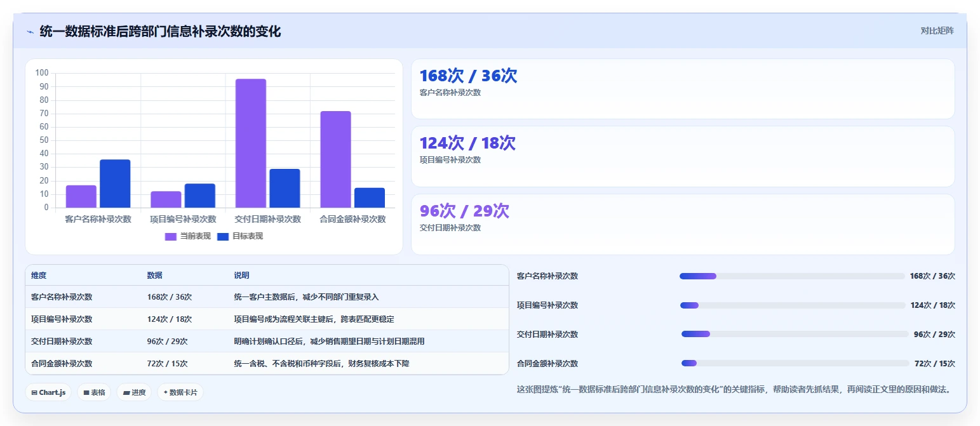Click the 项目编号补录次数 progress bar
This screenshot has height=426, width=980.
point(793,305)
